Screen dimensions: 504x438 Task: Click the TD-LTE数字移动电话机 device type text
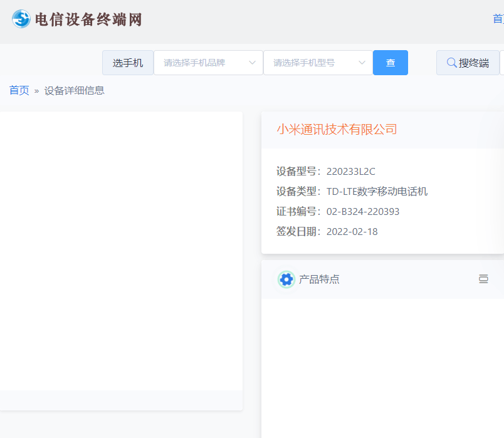point(376,191)
